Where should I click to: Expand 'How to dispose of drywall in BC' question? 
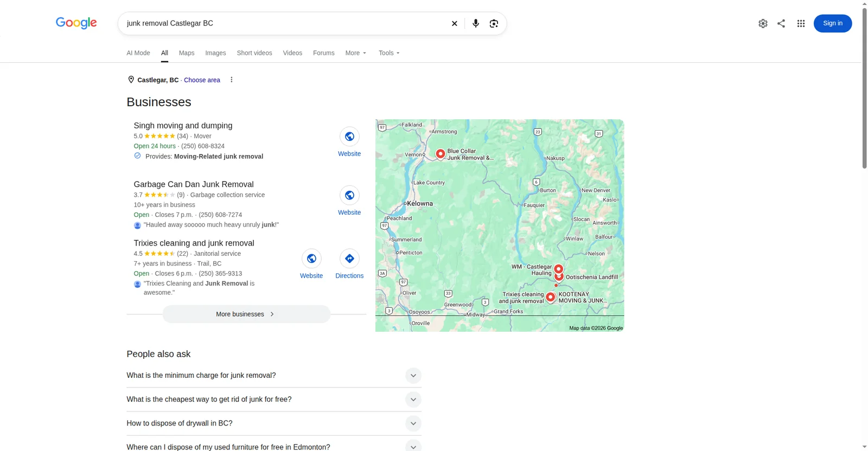(x=413, y=423)
